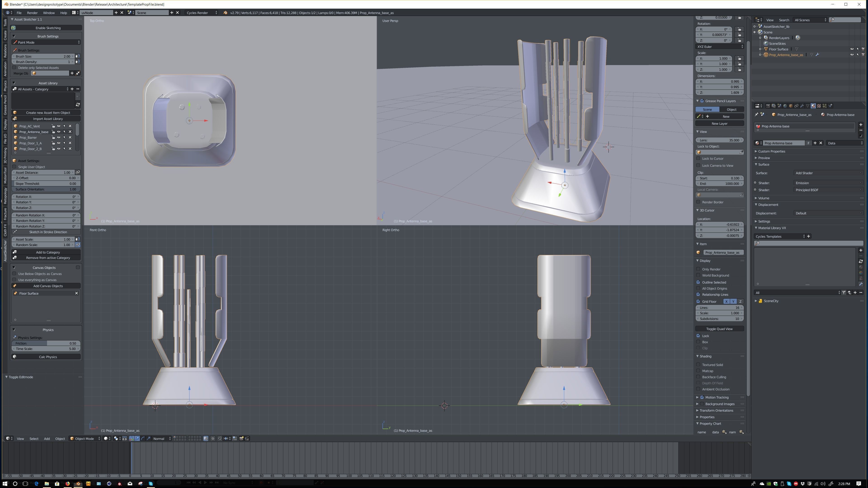Click the Asset Distance link icon
This screenshot has height=488, width=868.
pyautogui.click(x=78, y=172)
